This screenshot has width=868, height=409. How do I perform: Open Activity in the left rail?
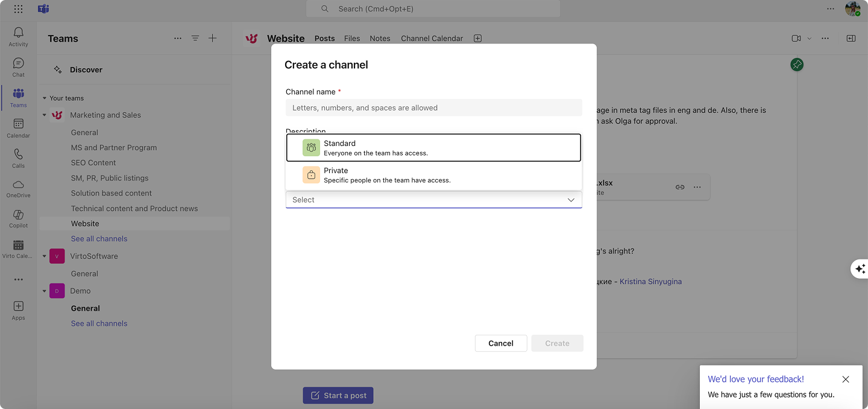coord(18,37)
